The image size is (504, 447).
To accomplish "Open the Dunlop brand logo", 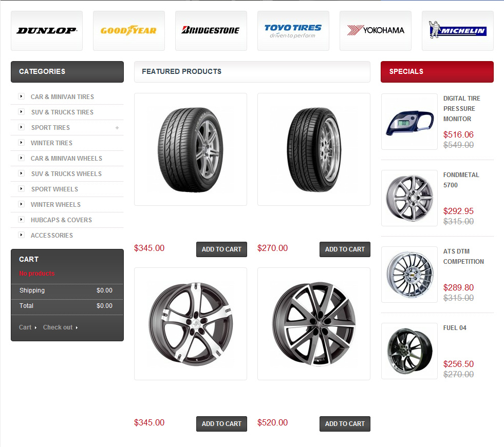I will coord(47,31).
